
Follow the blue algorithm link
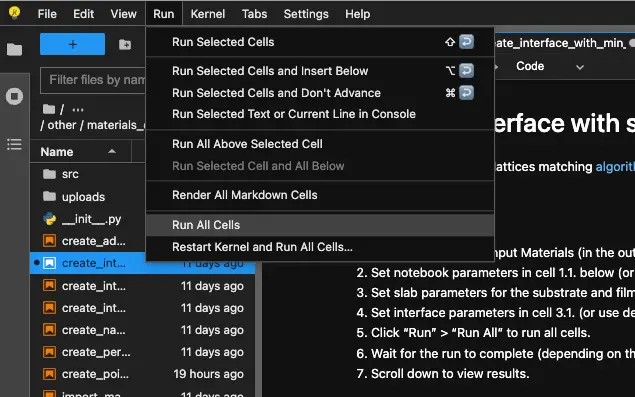point(615,166)
